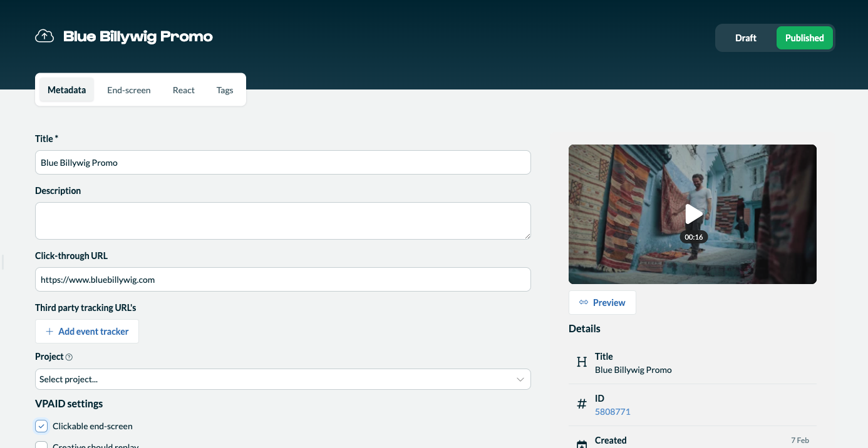The height and width of the screenshot is (448, 868).
Task: Set status to Published
Action: (805, 38)
